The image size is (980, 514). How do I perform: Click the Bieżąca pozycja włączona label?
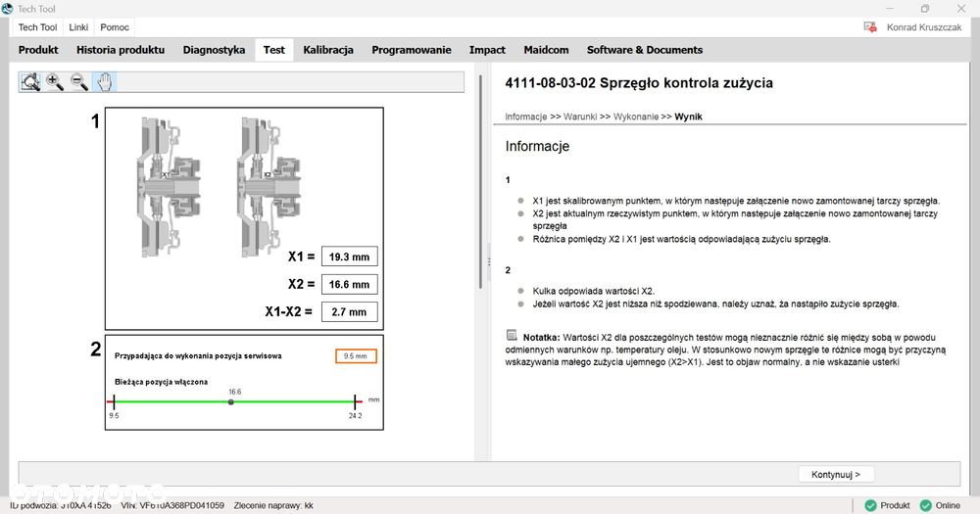162,382
